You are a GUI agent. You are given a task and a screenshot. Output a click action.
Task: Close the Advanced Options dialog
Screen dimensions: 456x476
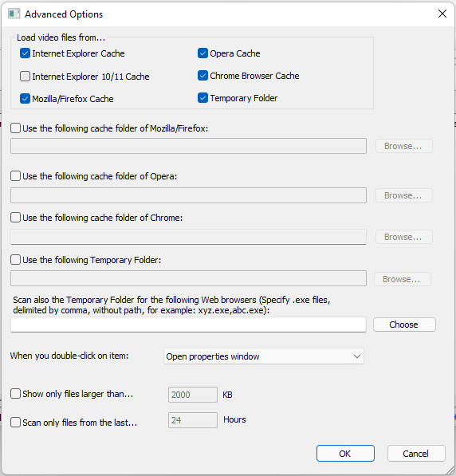click(x=442, y=14)
